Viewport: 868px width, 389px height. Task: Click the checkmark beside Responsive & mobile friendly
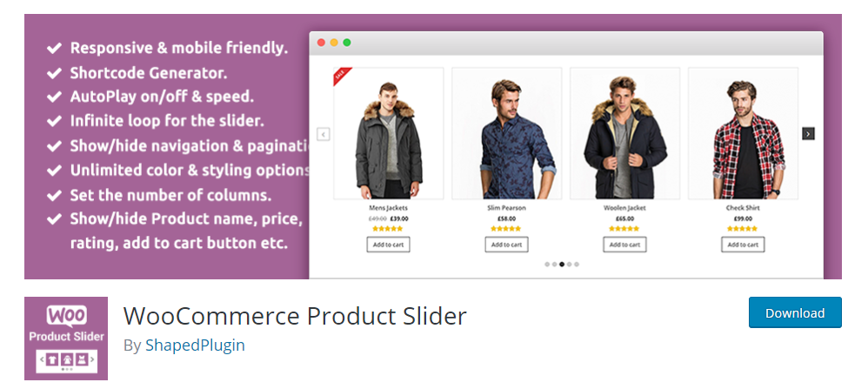pyautogui.click(x=54, y=48)
